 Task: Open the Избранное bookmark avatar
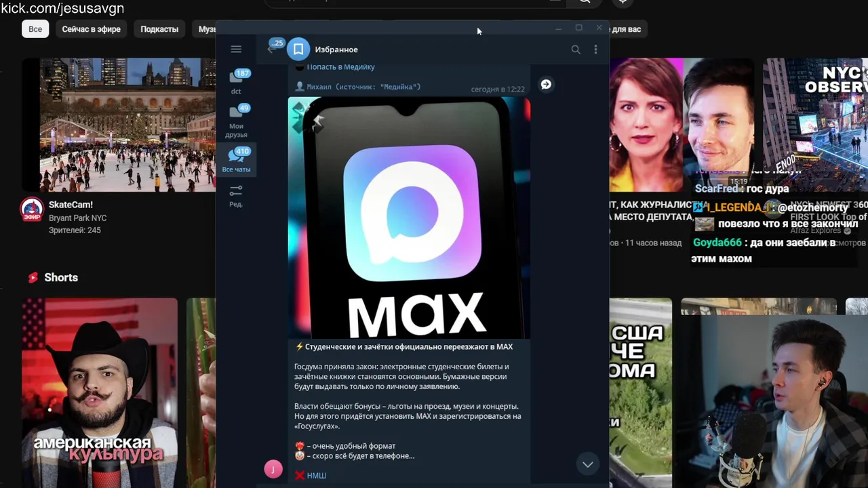tap(298, 49)
